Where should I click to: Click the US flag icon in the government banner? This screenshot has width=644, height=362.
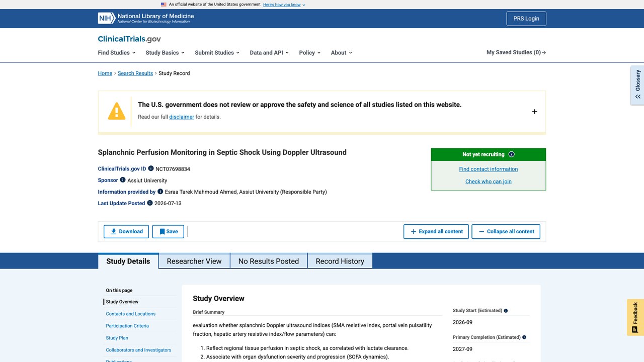[x=164, y=4]
